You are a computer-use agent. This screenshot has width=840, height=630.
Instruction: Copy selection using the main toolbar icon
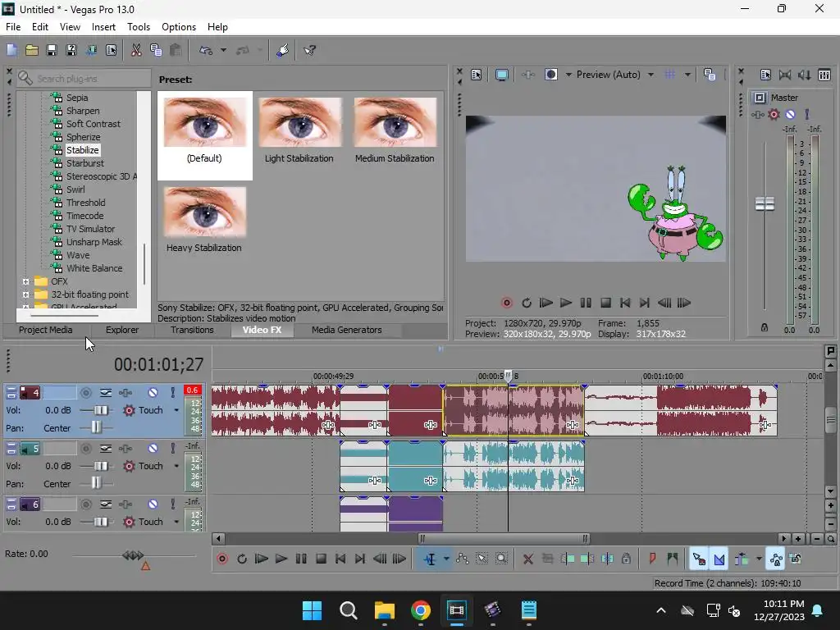tap(156, 50)
